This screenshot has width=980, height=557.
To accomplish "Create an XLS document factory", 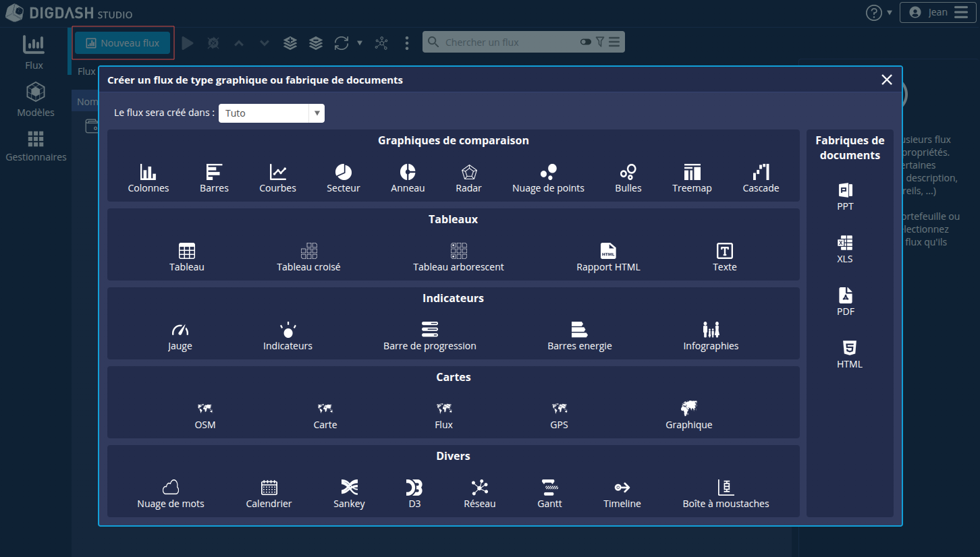I will pyautogui.click(x=845, y=250).
